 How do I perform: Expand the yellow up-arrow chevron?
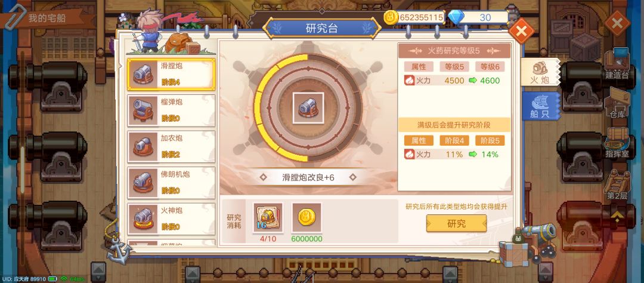(x=617, y=215)
